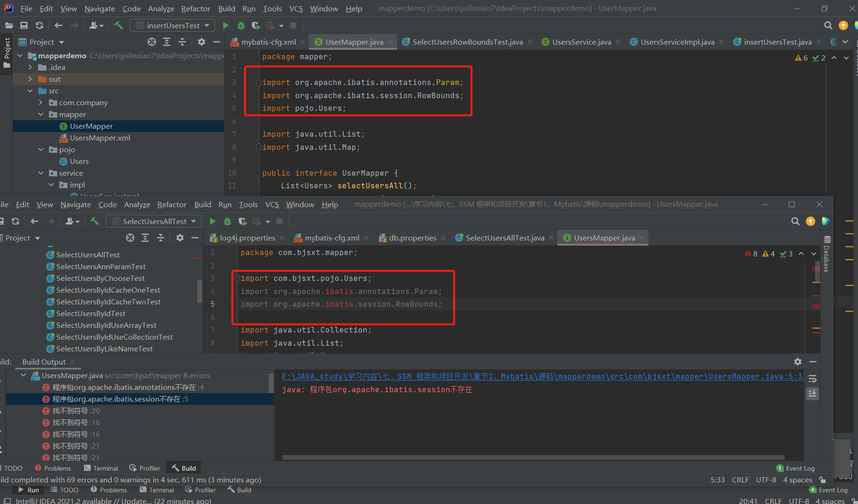Open Search Everywhere magnifier in back window
858x504 pixels.
coord(828,25)
